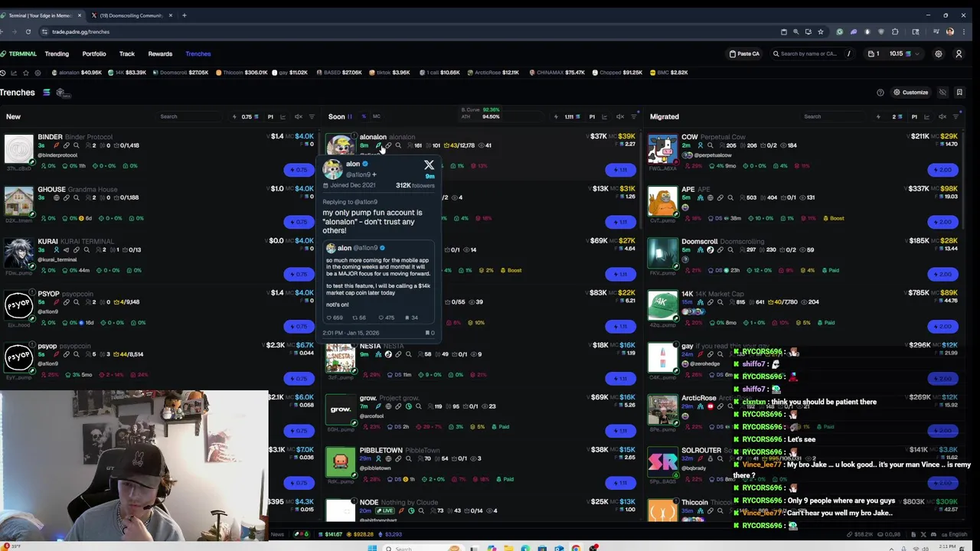
Task: Open the BINDER token thumbnail
Action: [18, 148]
